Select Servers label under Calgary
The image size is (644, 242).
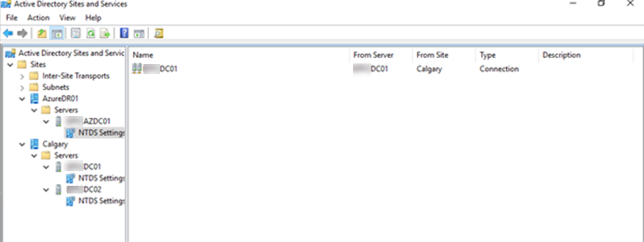[66, 155]
